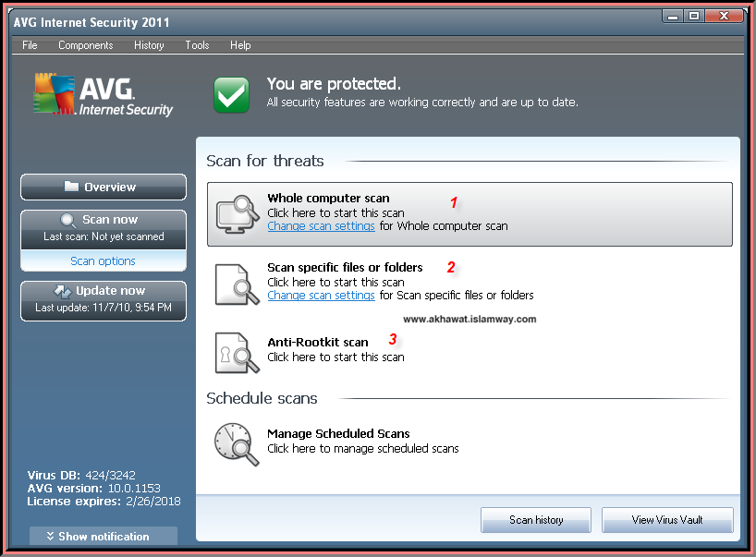The image size is (756, 557).
Task: Open the Components menu
Action: coord(85,45)
